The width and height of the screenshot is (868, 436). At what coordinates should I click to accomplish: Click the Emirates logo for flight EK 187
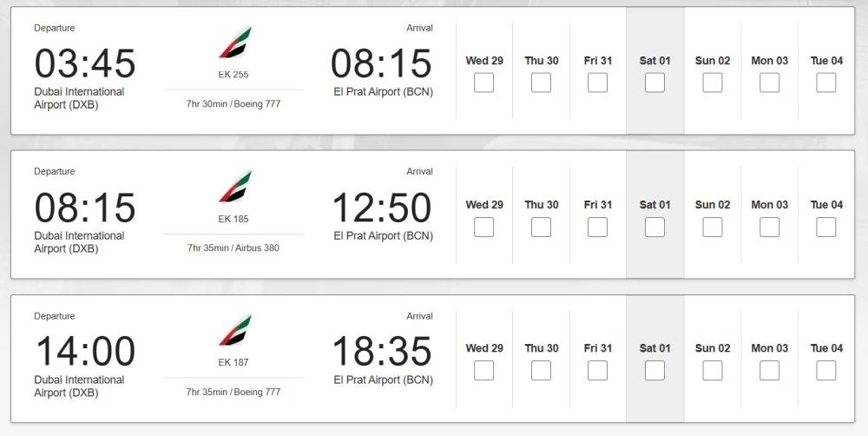(234, 330)
